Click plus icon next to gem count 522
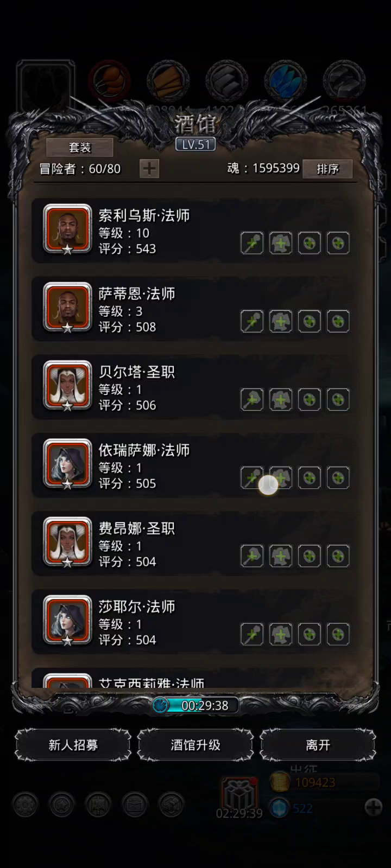Viewport: 391px width, 868px height. pos(374,807)
